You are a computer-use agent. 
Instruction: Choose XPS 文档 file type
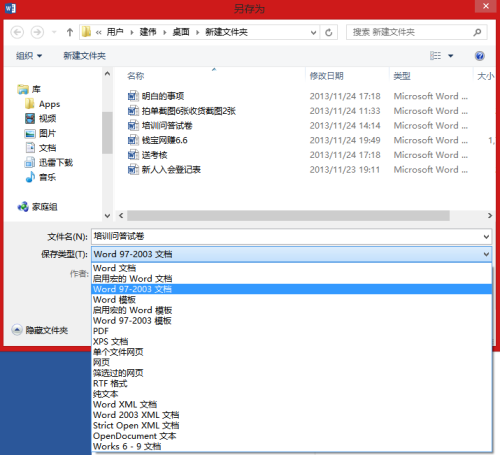tap(292, 342)
